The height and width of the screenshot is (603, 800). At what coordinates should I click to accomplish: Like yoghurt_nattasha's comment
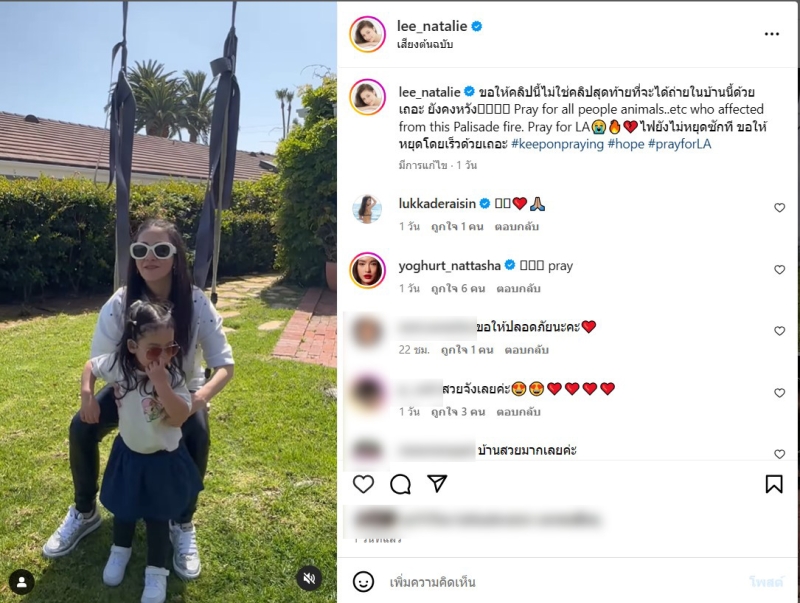point(779,269)
